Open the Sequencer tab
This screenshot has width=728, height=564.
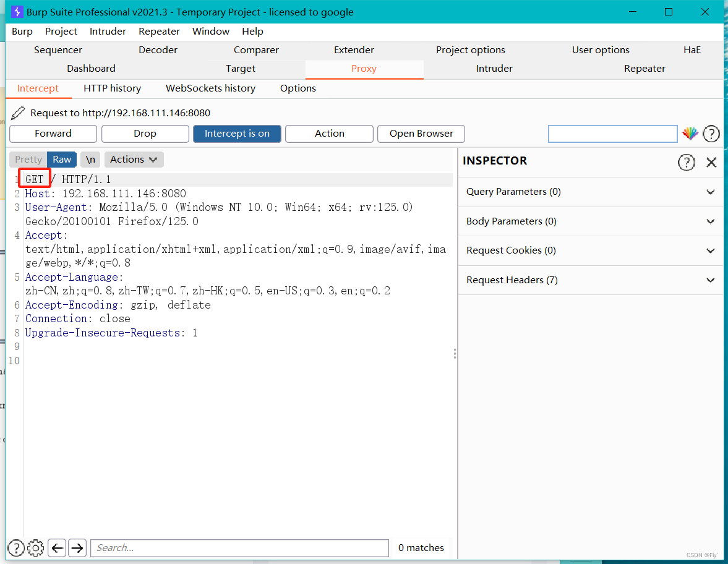tap(58, 50)
